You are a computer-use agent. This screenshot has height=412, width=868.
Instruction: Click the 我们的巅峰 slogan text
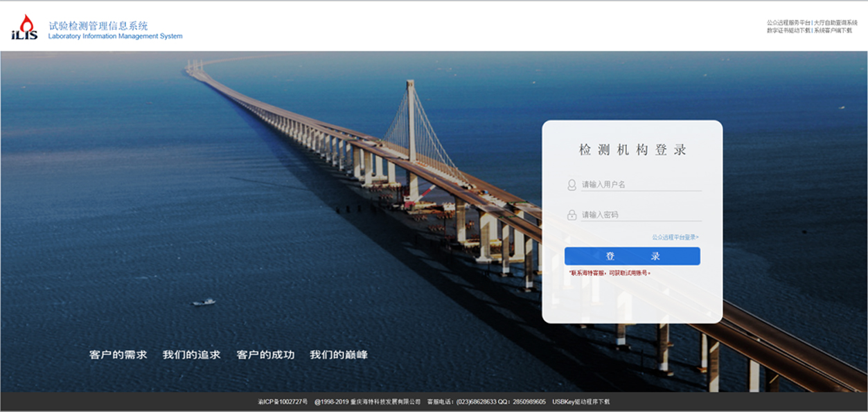coord(338,355)
